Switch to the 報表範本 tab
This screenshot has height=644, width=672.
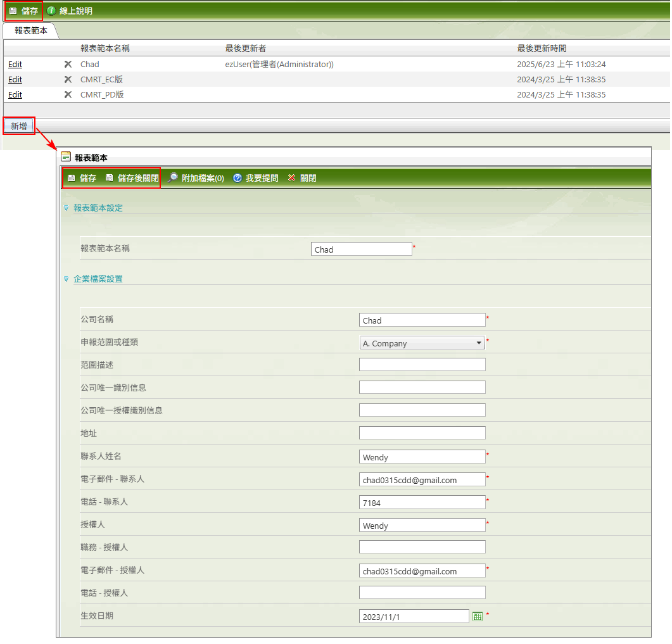tap(30, 30)
